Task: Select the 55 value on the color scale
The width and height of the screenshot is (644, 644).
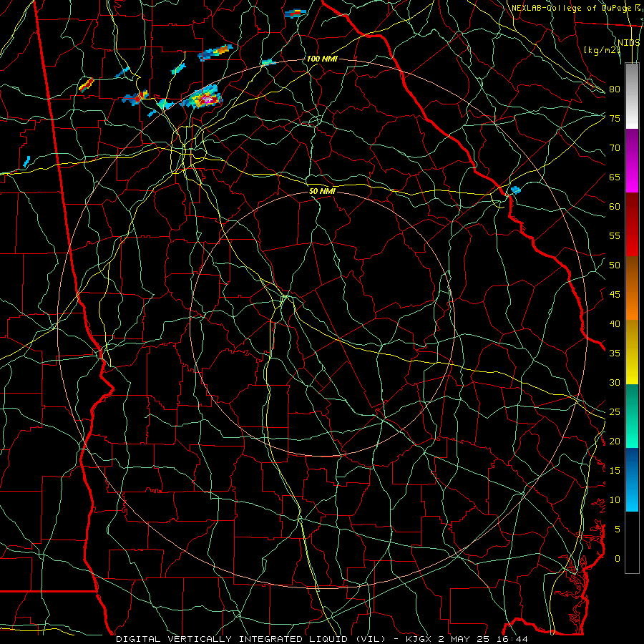Action: pos(615,235)
